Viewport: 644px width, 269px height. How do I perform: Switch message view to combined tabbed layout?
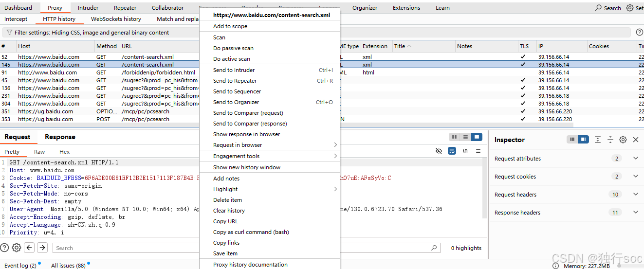(477, 137)
